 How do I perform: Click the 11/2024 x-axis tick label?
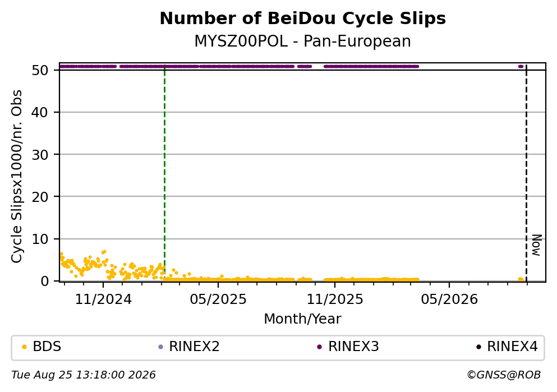pyautogui.click(x=103, y=299)
